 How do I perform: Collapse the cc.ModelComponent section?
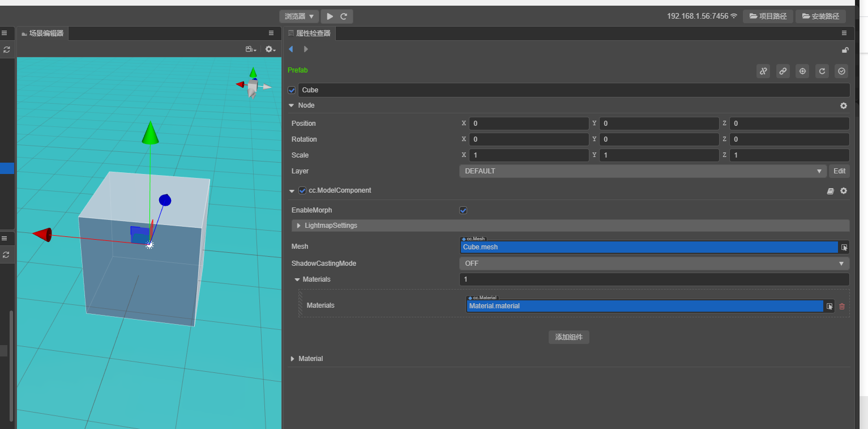[x=292, y=190]
